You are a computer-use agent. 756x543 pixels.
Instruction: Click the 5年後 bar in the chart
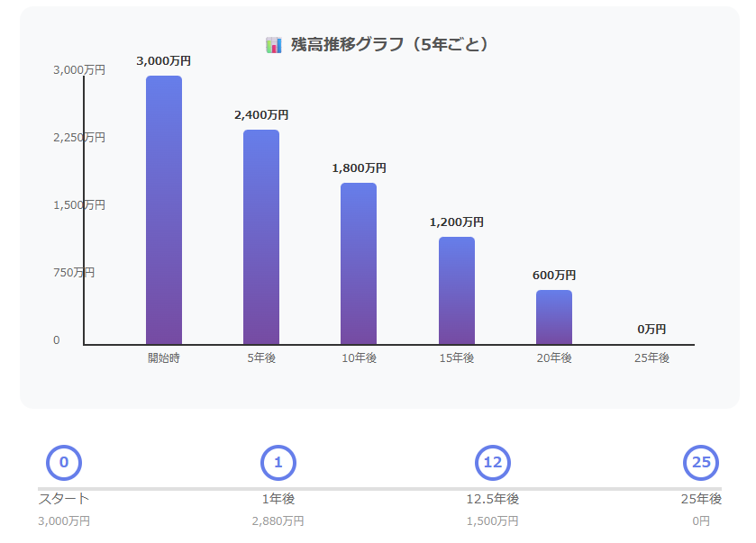[x=261, y=237]
